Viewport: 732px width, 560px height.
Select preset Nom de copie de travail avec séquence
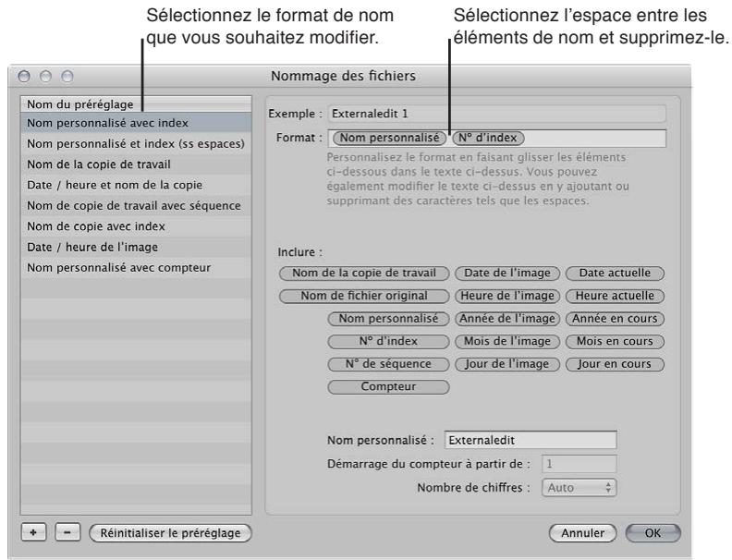[136, 206]
